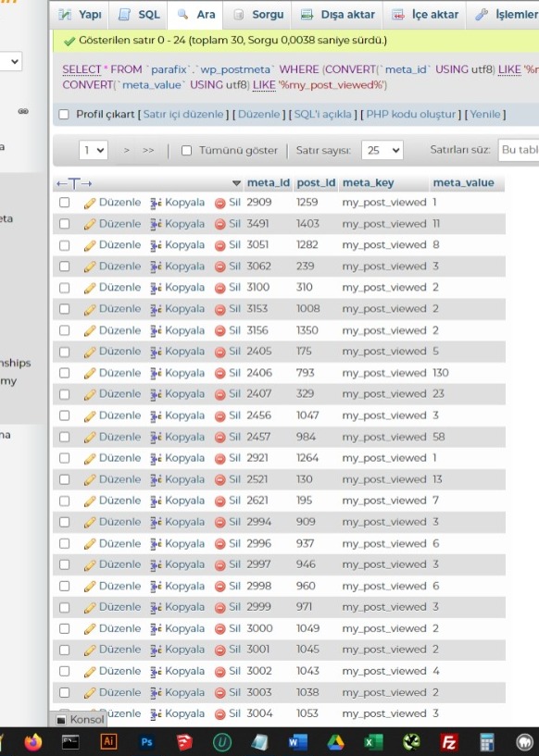Viewport: 539px width, 756px height.
Task: Click the Satır içi düzenle link
Action: click(x=183, y=114)
